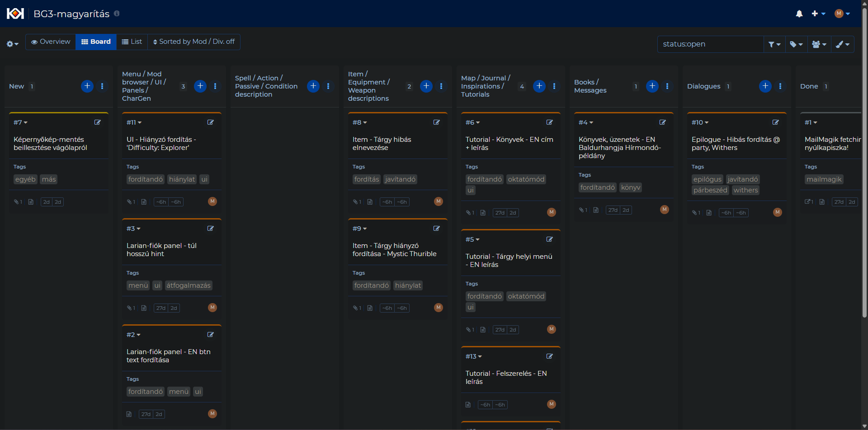868x430 pixels.
Task: Click the New column header title
Action: click(x=17, y=86)
